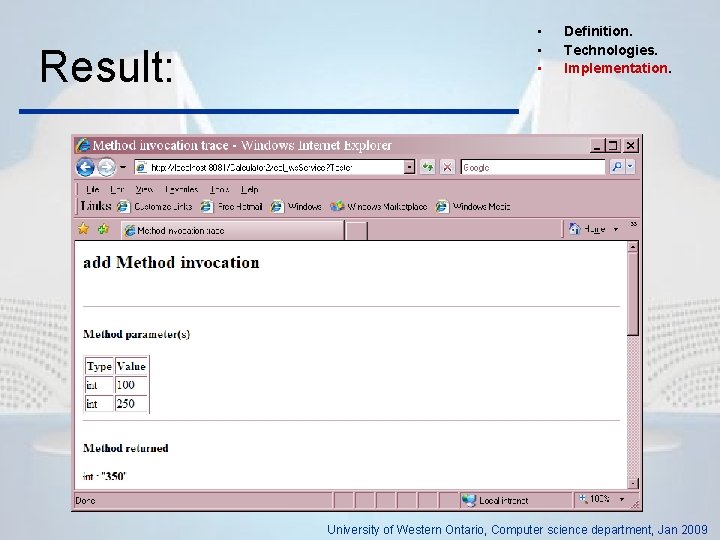Click the Windows Marketplace link

click(x=379, y=207)
